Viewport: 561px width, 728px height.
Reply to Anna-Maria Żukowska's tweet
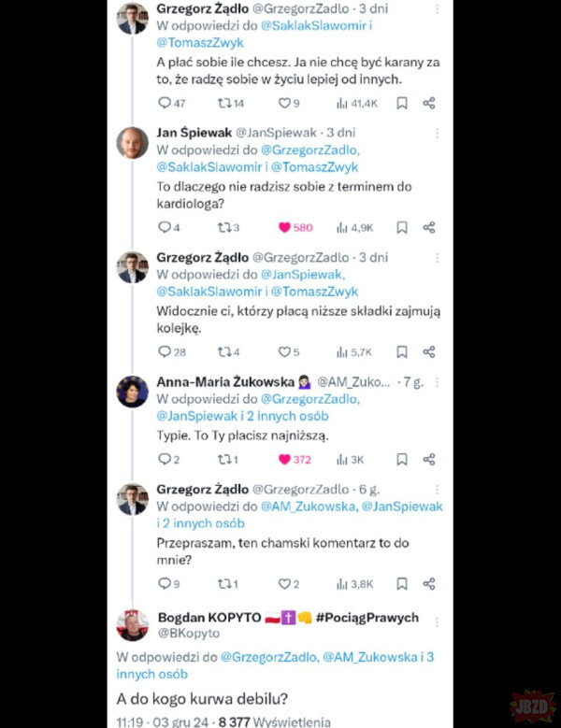coord(165,460)
